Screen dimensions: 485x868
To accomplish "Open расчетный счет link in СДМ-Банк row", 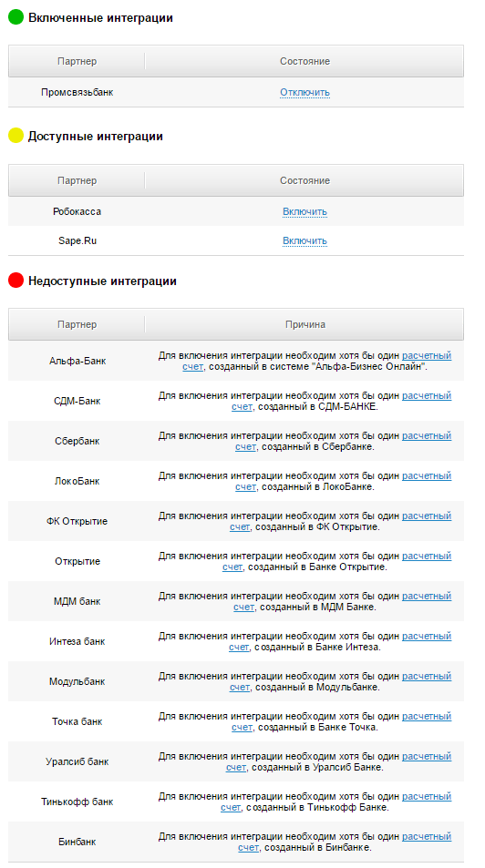I will [x=427, y=396].
